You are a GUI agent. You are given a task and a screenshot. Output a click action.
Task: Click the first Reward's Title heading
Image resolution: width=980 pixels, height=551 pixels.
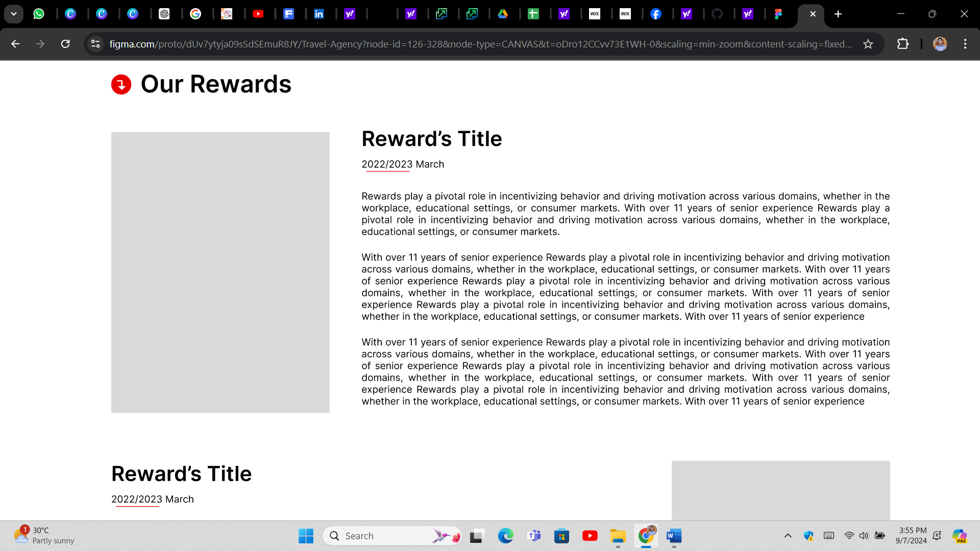pyautogui.click(x=431, y=139)
